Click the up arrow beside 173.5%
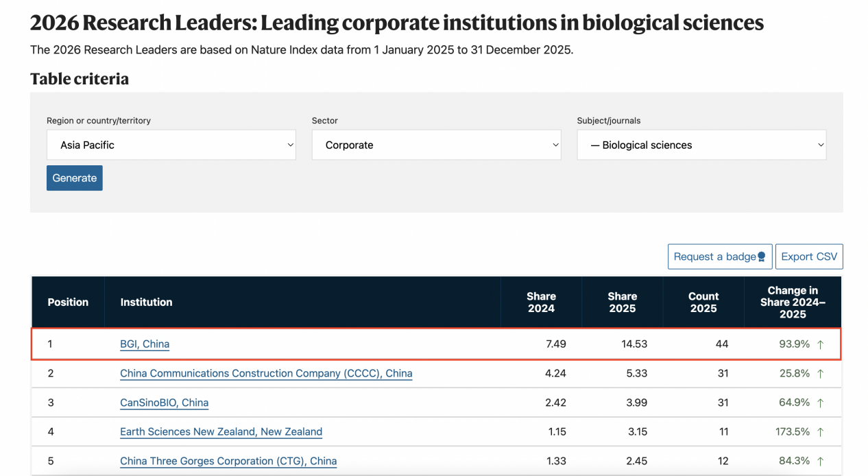The image size is (868, 476). point(820,432)
